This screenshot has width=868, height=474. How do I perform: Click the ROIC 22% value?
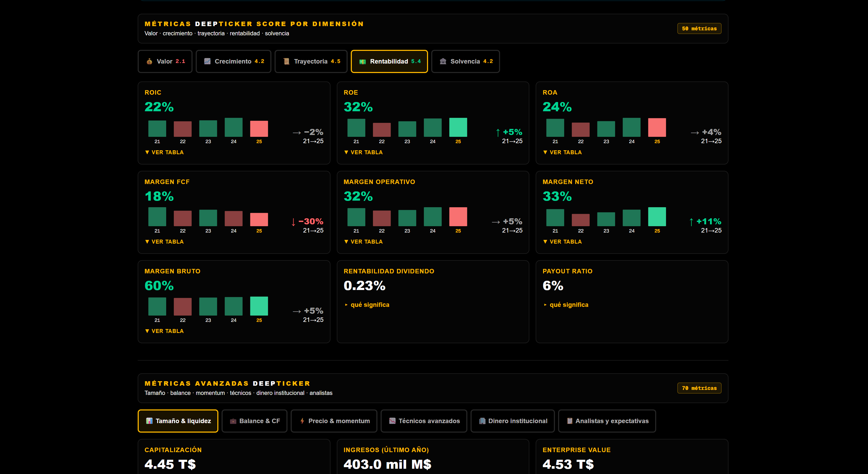(x=159, y=107)
